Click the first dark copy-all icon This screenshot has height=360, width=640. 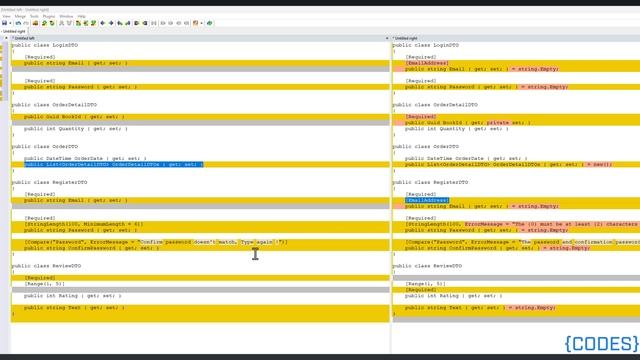pos(137,23)
